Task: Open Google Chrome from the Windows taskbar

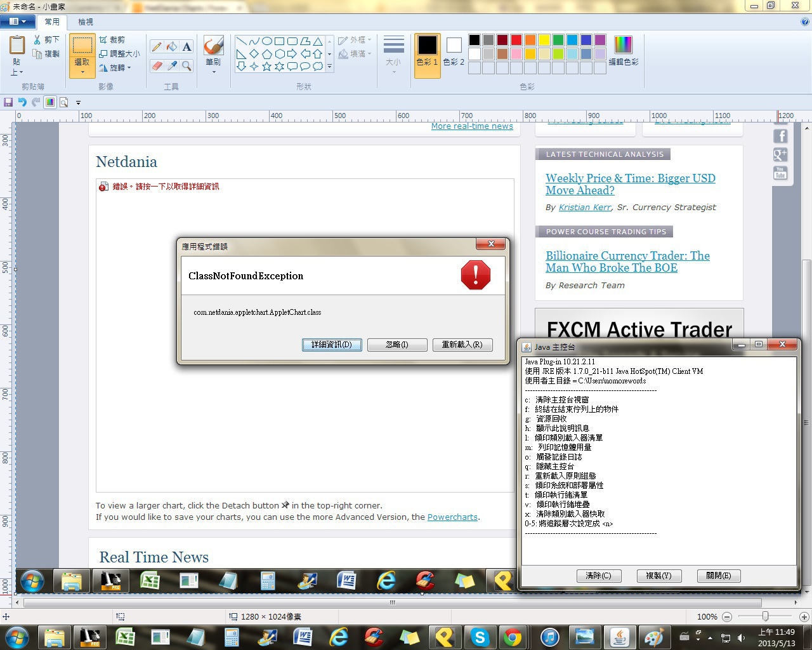Action: click(x=513, y=637)
